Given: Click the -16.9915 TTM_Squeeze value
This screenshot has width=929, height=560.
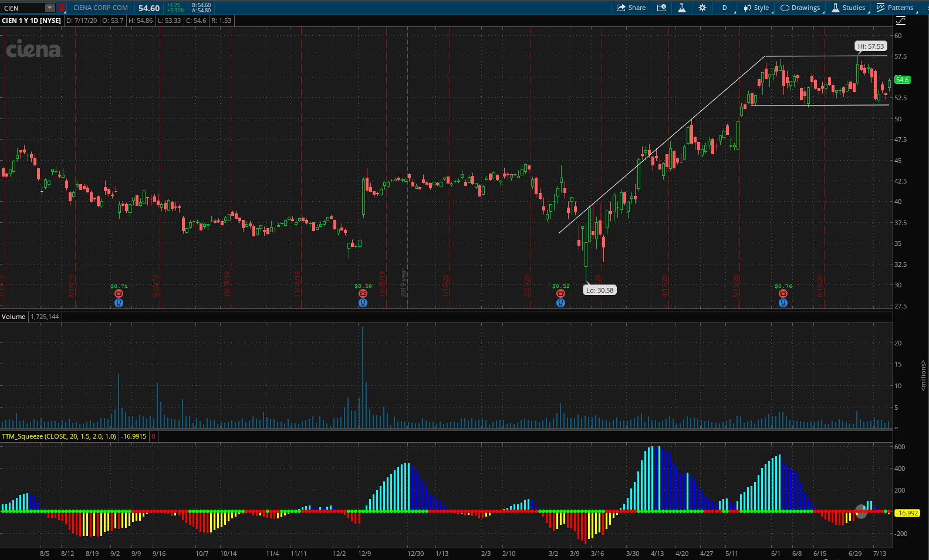Looking at the screenshot, I should coord(134,436).
